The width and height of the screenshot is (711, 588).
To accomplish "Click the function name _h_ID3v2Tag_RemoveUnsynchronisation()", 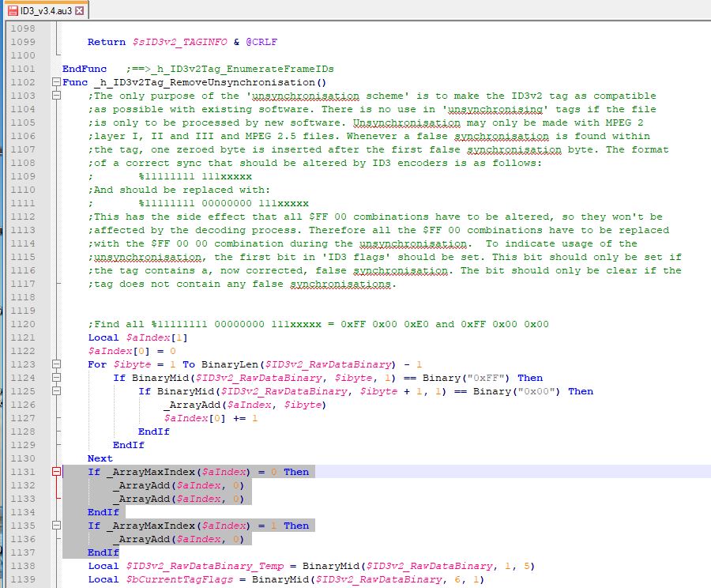I will 210,82.
